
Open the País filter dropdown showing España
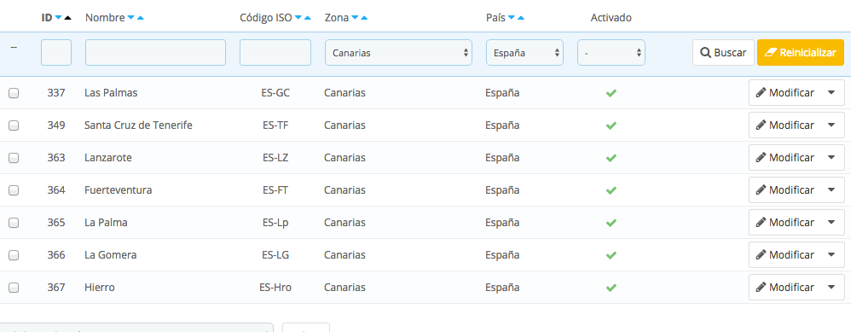coord(524,53)
